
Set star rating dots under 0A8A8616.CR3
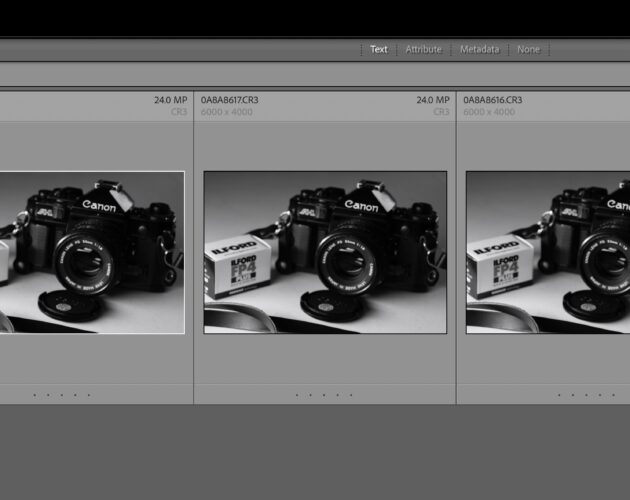[x=586, y=395]
